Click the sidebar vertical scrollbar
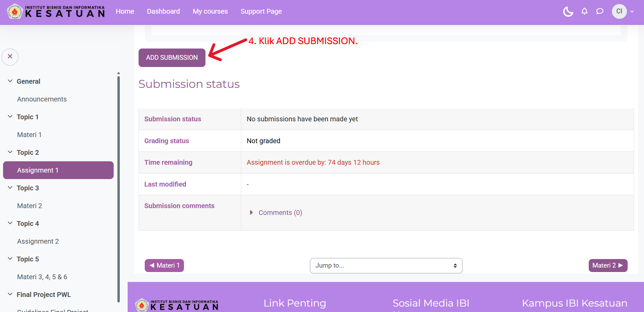The image size is (644, 312). [x=118, y=188]
